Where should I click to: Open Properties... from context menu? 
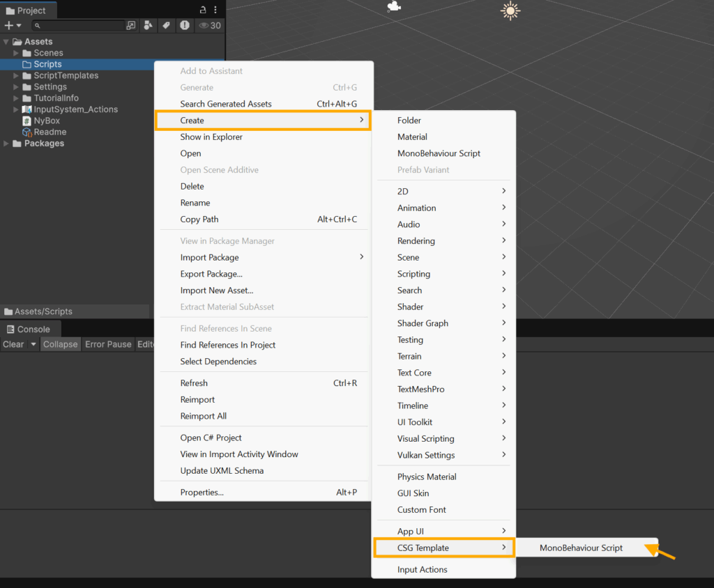click(264, 493)
